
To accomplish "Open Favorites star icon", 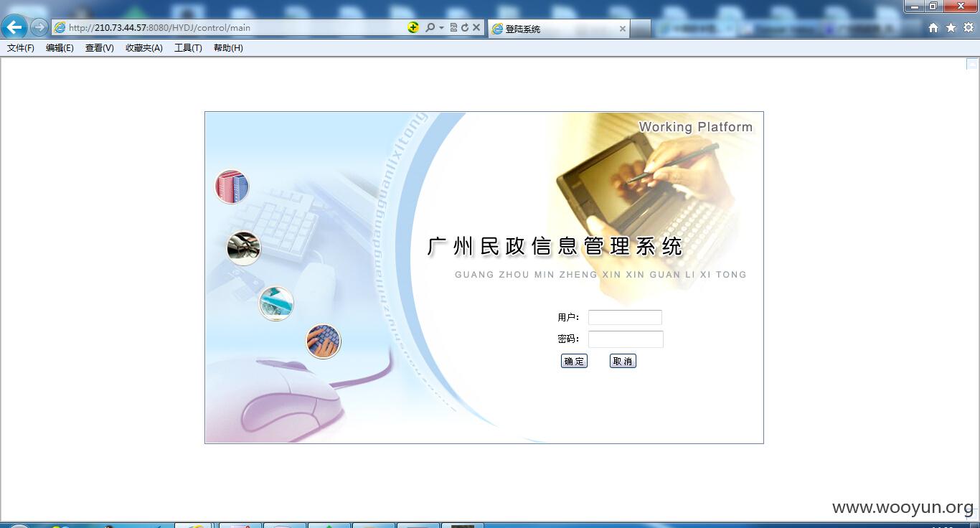I will pos(951,27).
